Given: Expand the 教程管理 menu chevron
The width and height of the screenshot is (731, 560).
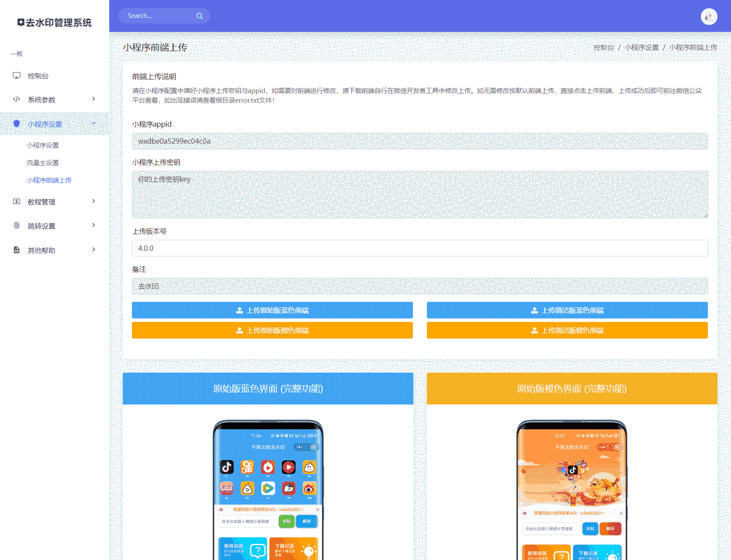Looking at the screenshot, I should (x=94, y=201).
